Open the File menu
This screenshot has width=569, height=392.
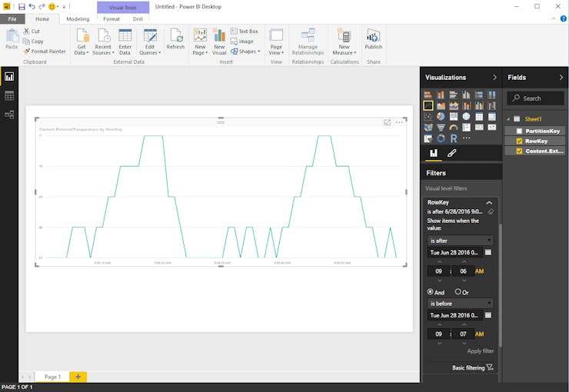coord(12,19)
